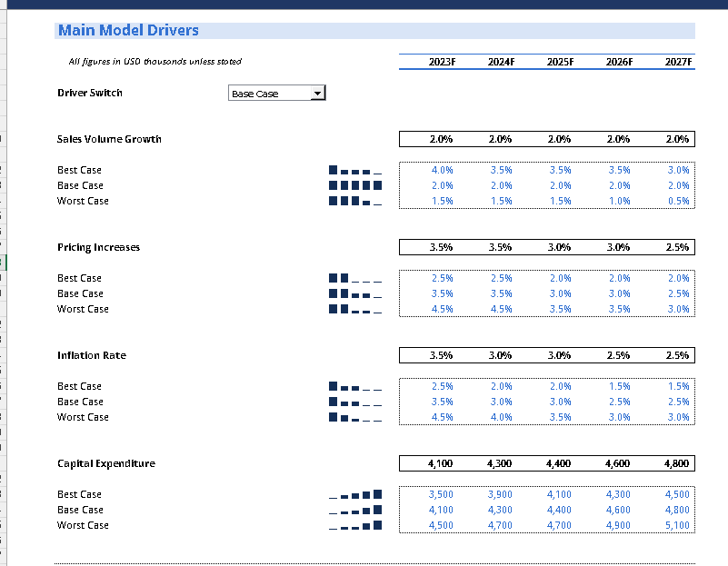Select Capital Expenditure Worst Case sparkline
The image size is (728, 566).
tap(355, 525)
